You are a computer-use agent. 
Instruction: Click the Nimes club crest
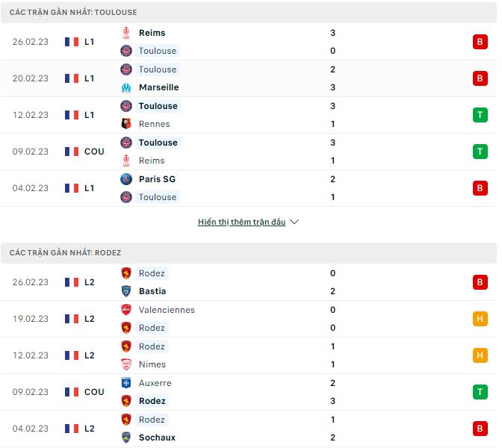(x=126, y=364)
